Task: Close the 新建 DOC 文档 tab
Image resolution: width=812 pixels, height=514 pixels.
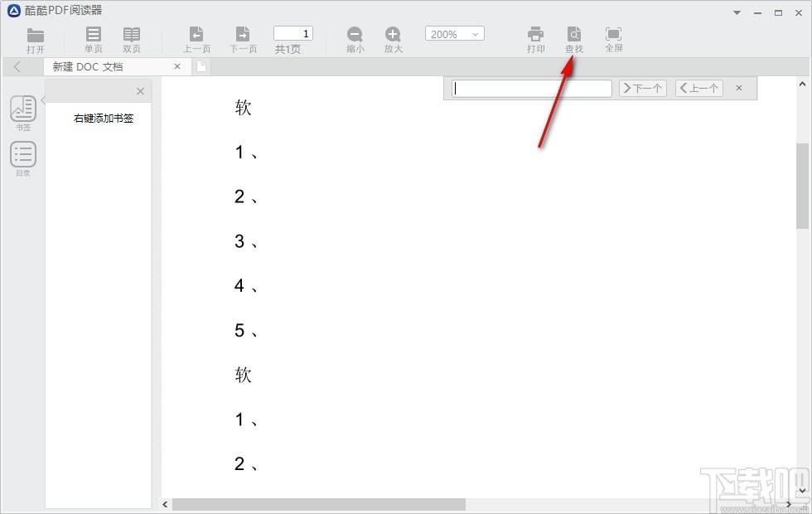Action: [177, 66]
